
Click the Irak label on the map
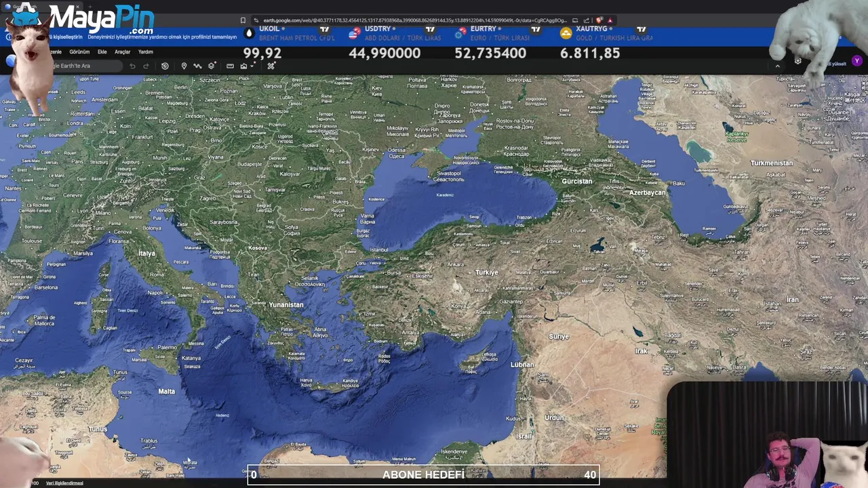[x=642, y=351]
